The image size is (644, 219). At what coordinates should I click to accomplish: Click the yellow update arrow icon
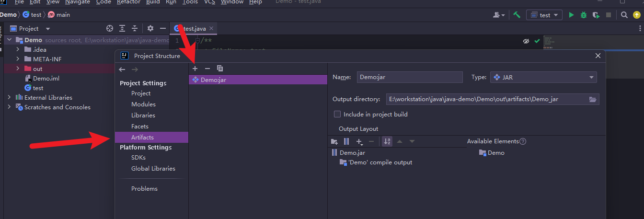(636, 15)
